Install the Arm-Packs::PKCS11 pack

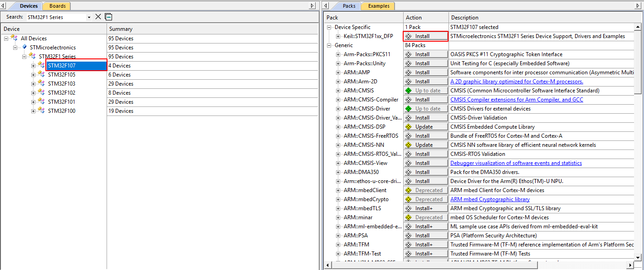coord(426,54)
